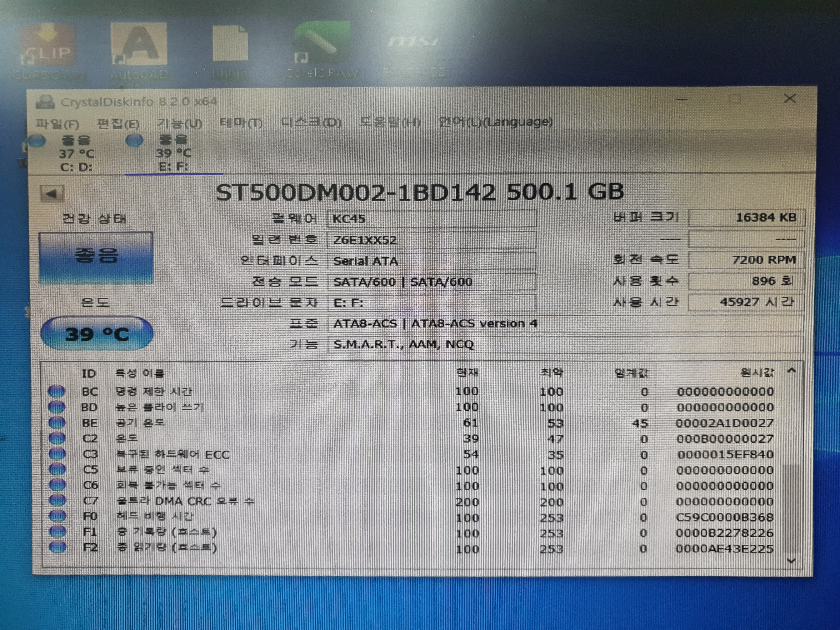Select attribute name 헤드 비행 시간

155,516
